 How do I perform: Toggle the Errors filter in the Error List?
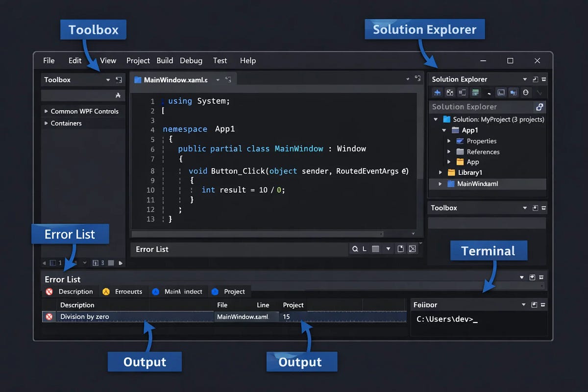(70, 292)
